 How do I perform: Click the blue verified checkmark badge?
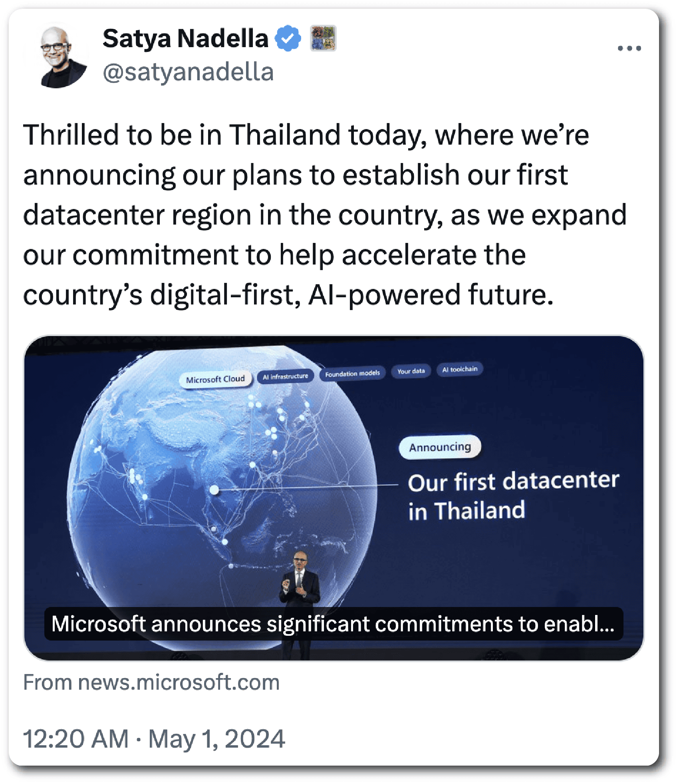click(288, 38)
